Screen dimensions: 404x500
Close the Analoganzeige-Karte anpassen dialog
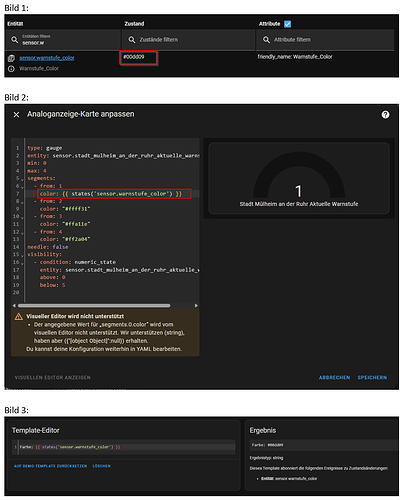[x=16, y=115]
